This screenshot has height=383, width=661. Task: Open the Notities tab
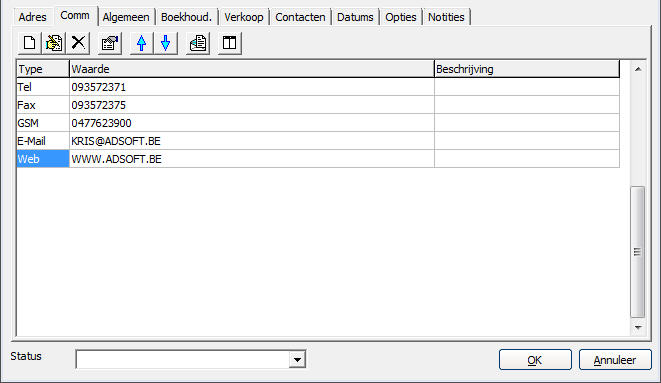(x=446, y=17)
